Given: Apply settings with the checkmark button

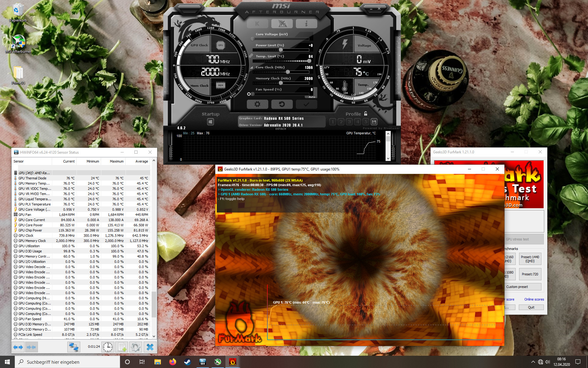Looking at the screenshot, I should tap(306, 104).
